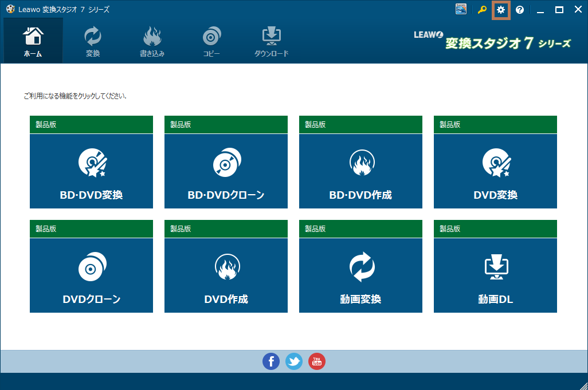The image size is (588, 390).
Task: Open the 動画DL downloader tile
Action: [495, 275]
